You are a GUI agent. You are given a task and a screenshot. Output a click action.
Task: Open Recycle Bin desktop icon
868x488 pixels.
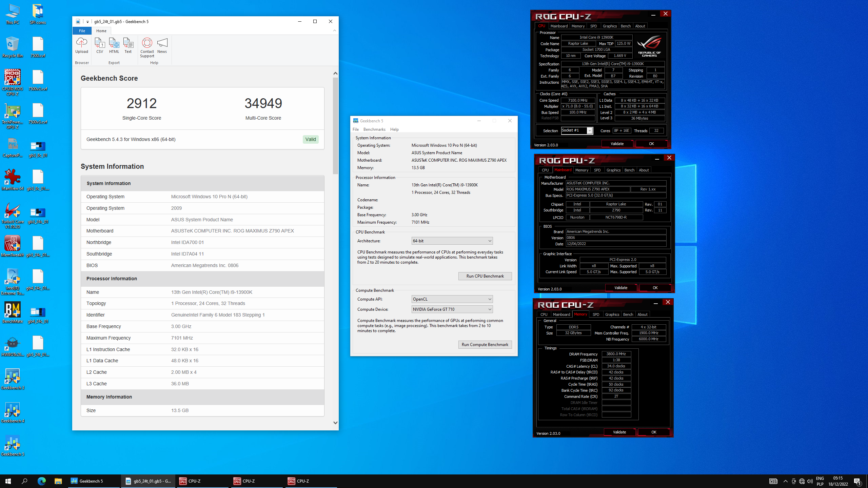(x=13, y=47)
